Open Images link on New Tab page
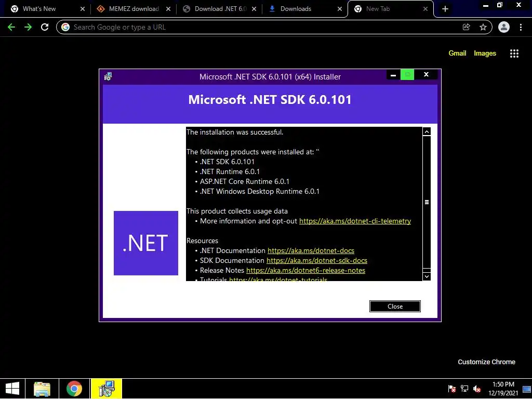The height and width of the screenshot is (399, 532). [485, 54]
